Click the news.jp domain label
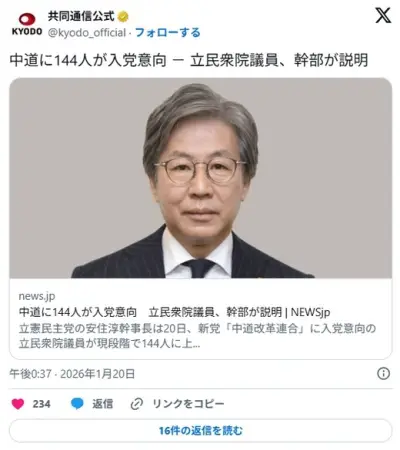This screenshot has width=400, height=450. 37,296
